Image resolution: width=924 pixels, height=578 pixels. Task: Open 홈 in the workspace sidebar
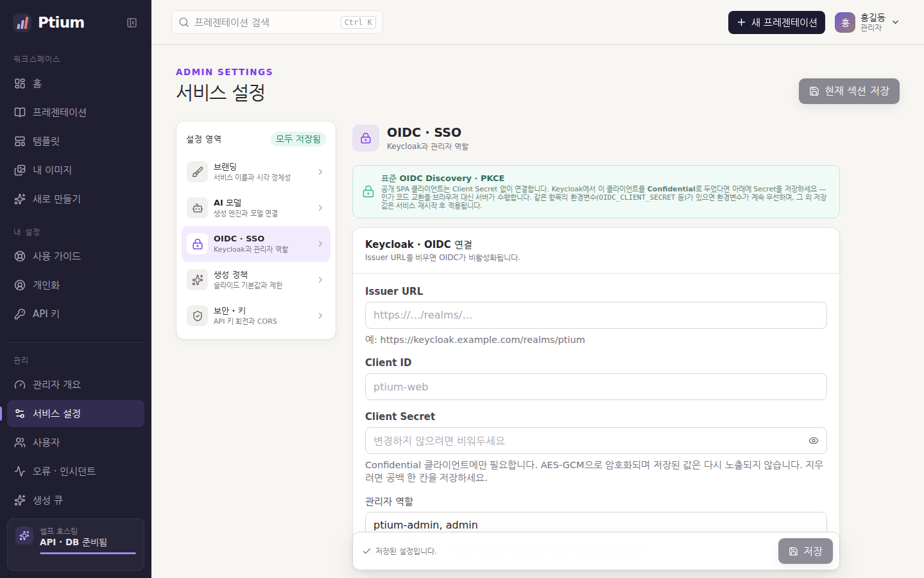(x=76, y=83)
